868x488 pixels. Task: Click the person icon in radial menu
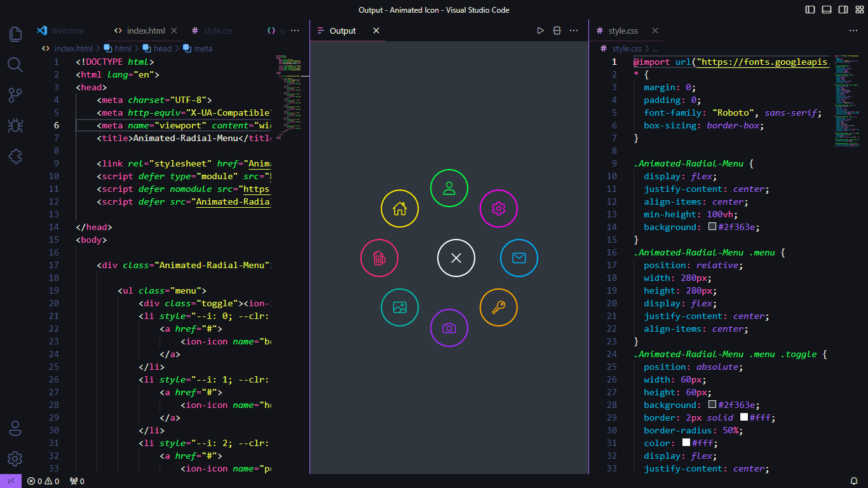click(x=449, y=188)
